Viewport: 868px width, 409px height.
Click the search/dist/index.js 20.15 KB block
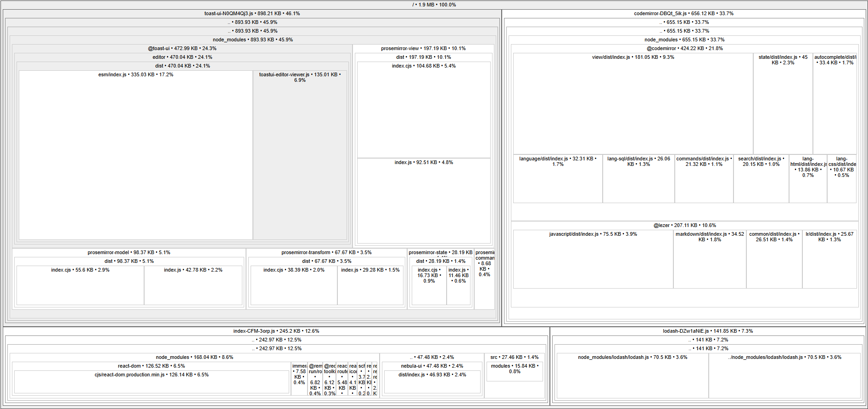pyautogui.click(x=761, y=179)
